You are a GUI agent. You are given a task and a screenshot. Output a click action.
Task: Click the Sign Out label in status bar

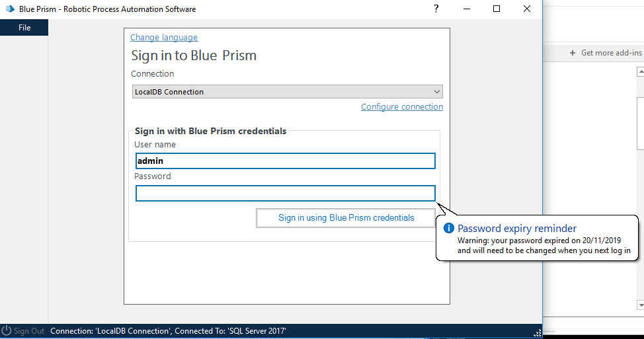point(28,331)
